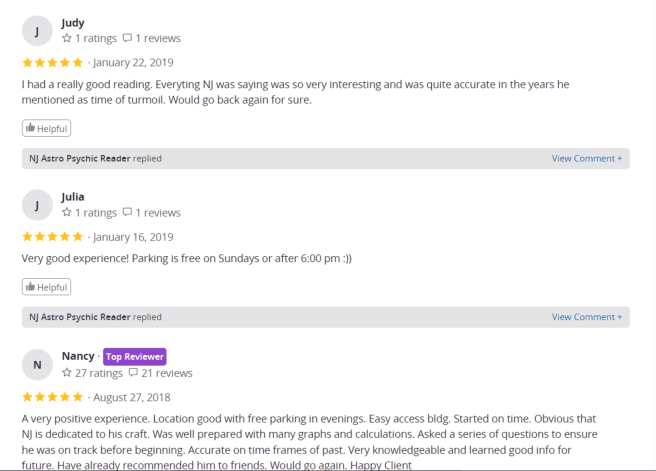Mark Judy's review as Helpful
656x471 pixels.
[x=46, y=128]
